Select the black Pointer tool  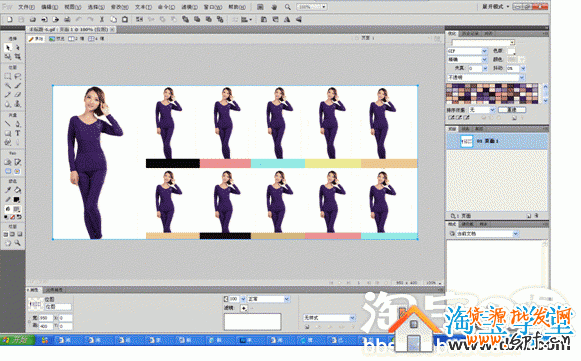(8, 47)
